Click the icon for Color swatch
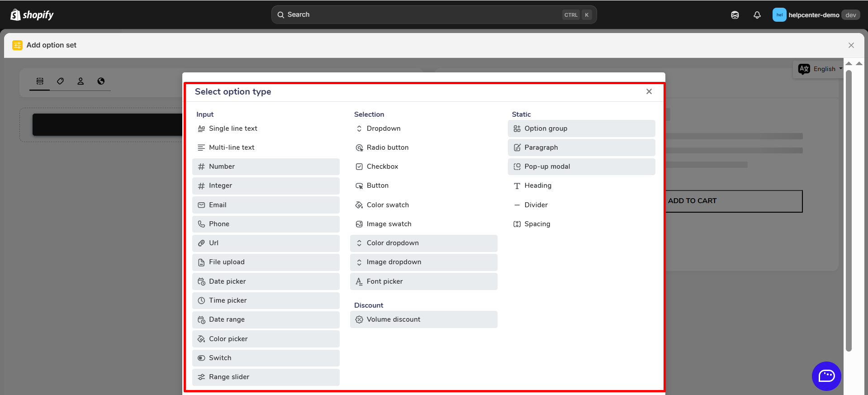Viewport: 868px width, 395px height. pos(359,205)
